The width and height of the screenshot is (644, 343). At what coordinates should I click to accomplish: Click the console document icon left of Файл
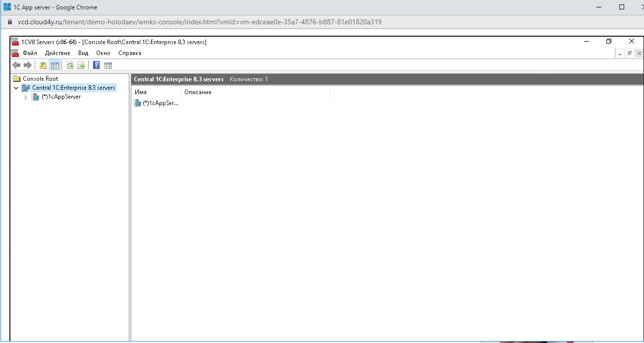(15, 53)
